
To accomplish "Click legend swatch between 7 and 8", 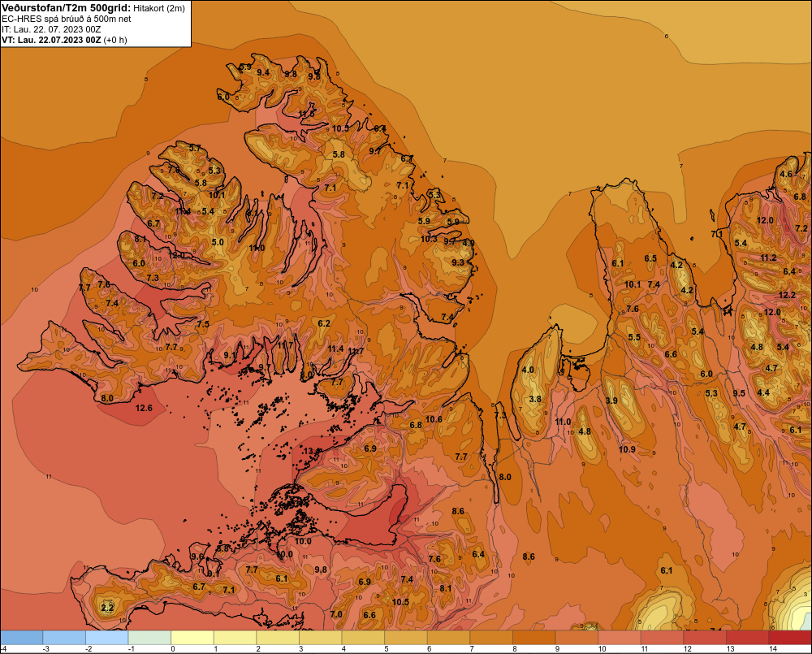I will click(491, 638).
